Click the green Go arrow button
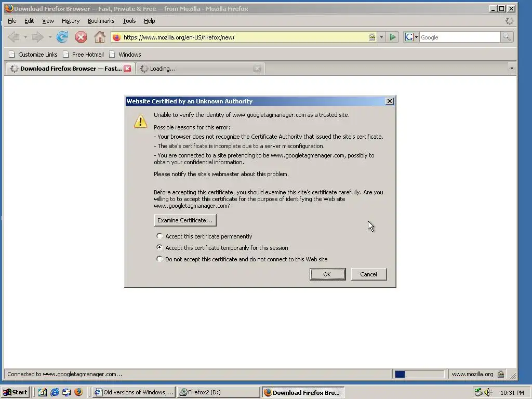532x399 pixels. tap(393, 37)
